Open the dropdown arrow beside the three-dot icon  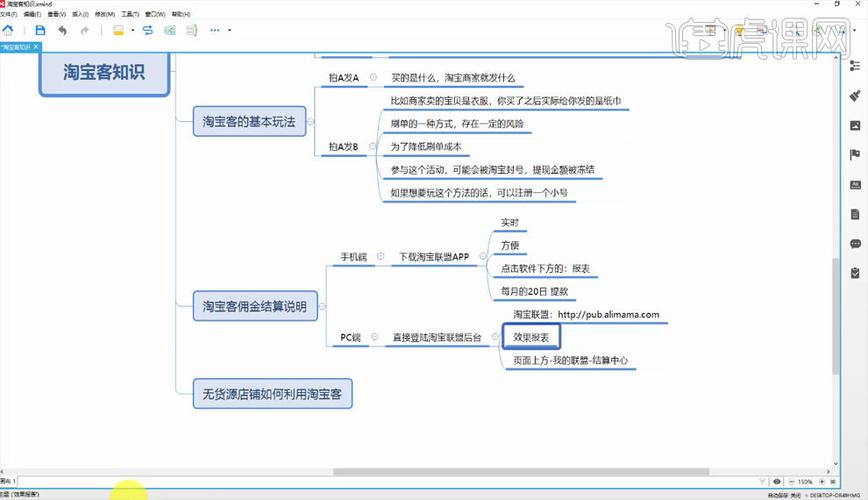click(230, 30)
